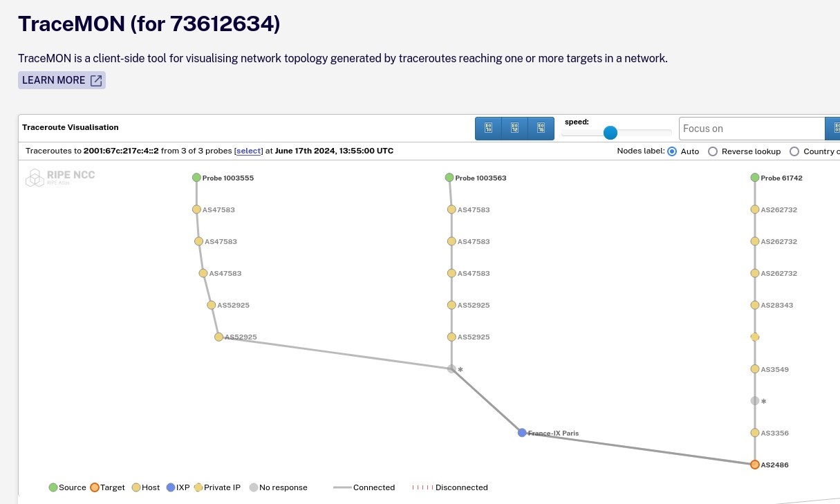Click the Probe 1003563 source node
The width and height of the screenshot is (840, 504).
450,177
